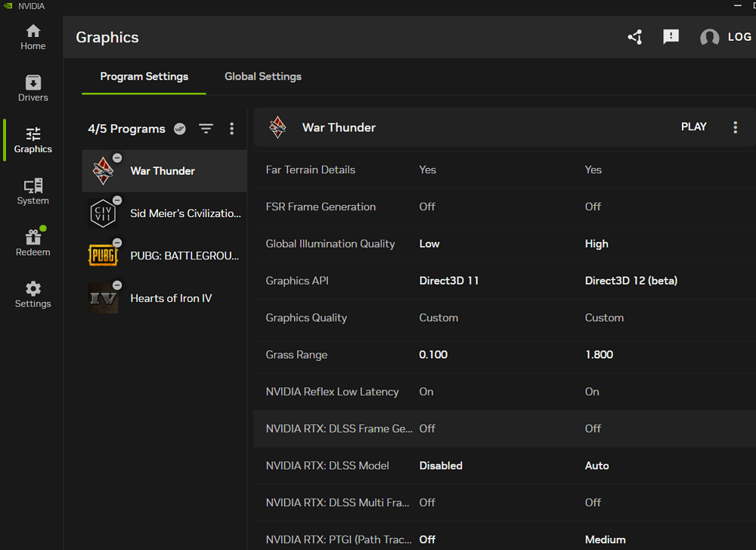Select Hearts of Iron IV in list
This screenshot has height=550, width=756.
coord(164,298)
